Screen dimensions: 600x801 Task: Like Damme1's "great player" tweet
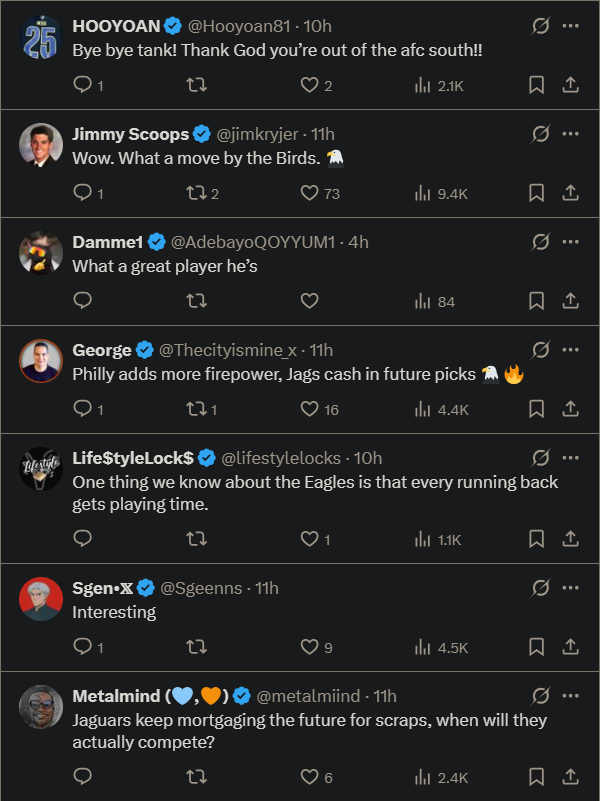pyautogui.click(x=310, y=300)
